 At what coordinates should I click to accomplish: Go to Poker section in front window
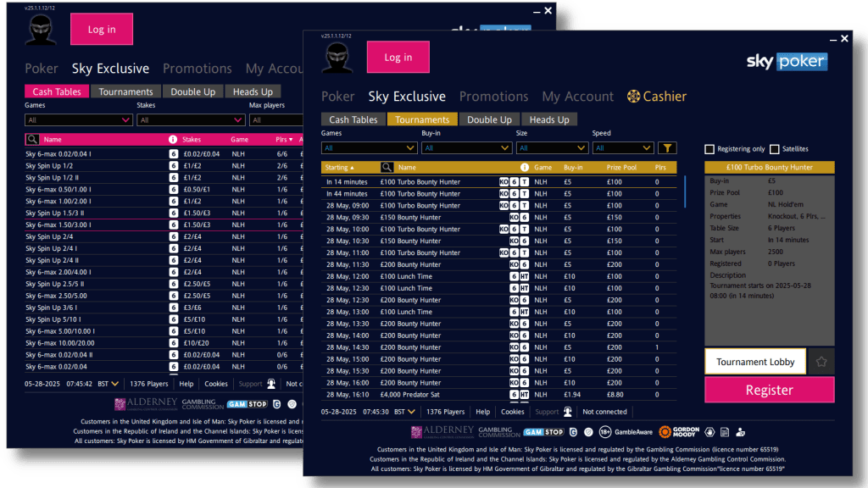click(337, 97)
